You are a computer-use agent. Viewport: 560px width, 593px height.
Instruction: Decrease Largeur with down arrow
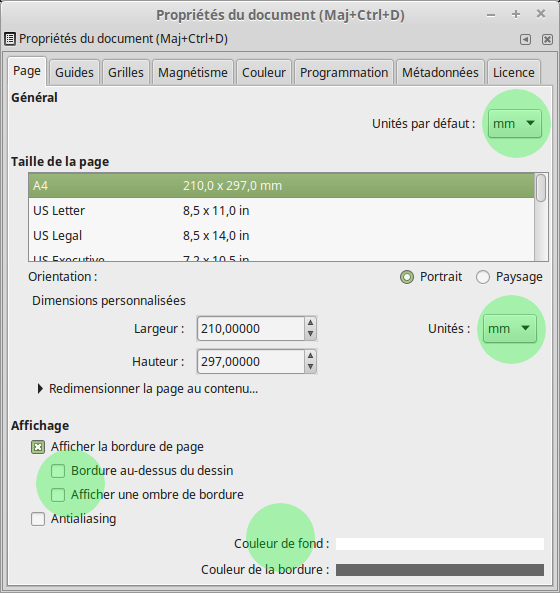coord(310,334)
